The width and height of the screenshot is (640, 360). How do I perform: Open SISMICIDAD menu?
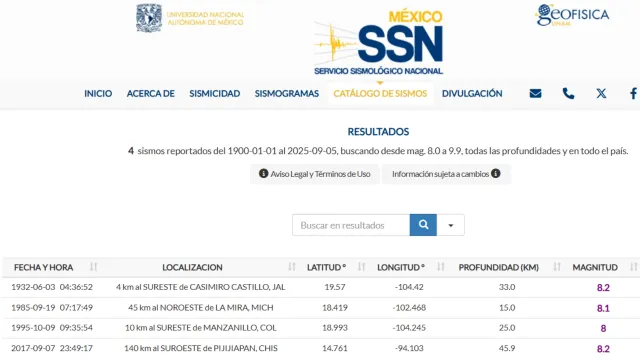coord(215,93)
